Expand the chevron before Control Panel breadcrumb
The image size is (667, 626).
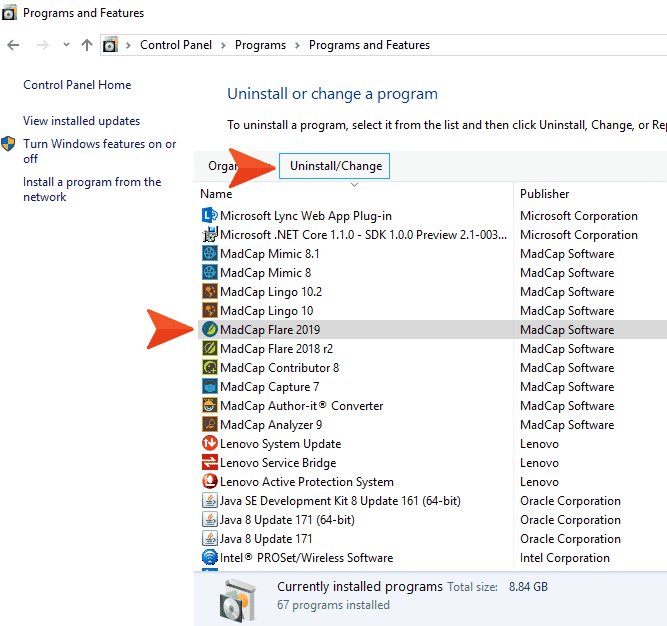(x=128, y=45)
